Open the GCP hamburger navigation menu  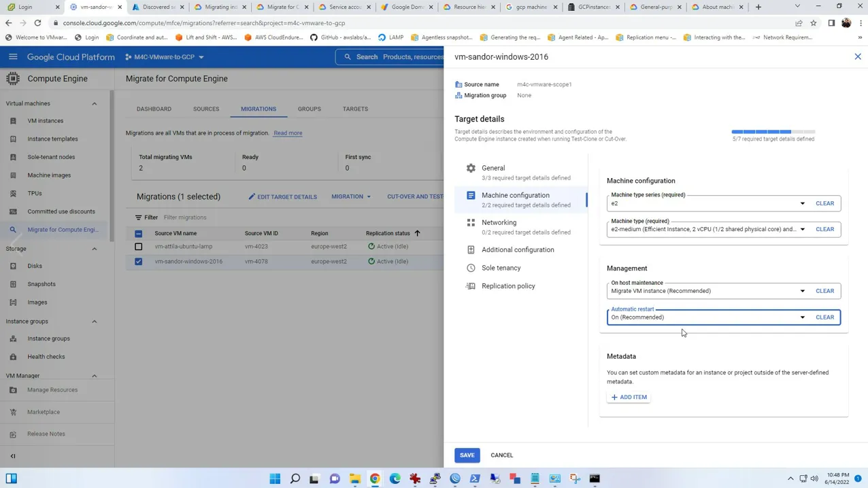point(13,57)
